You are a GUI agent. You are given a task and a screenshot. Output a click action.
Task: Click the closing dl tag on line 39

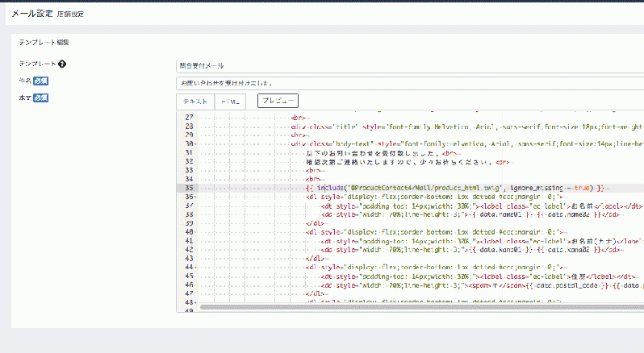tap(315, 223)
